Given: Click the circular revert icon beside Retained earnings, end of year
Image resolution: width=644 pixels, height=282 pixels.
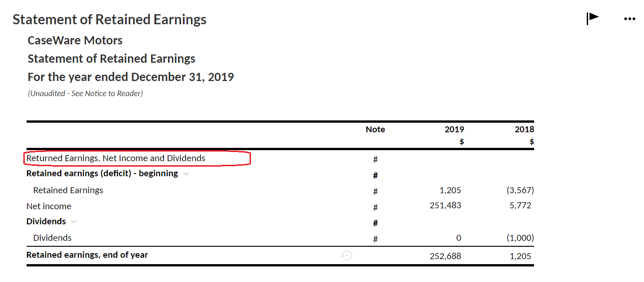Looking at the screenshot, I should click(x=347, y=255).
